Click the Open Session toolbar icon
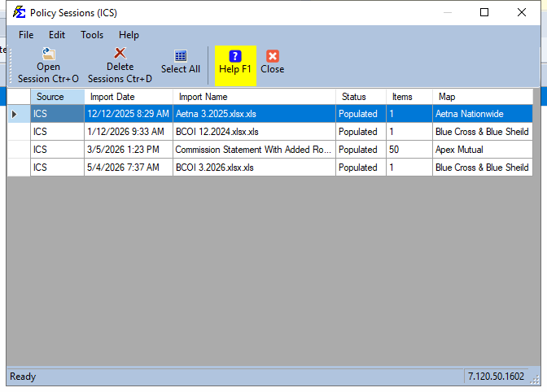This screenshot has height=392, width=547. [x=49, y=54]
